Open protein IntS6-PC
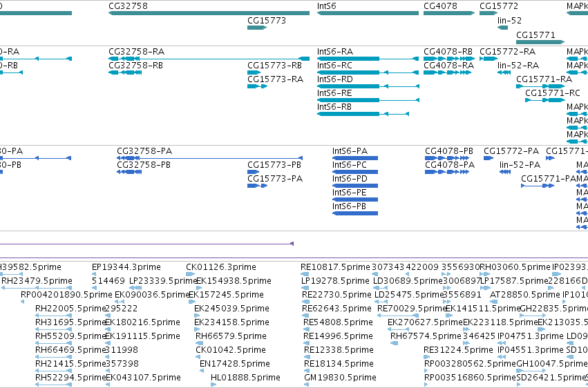This screenshot has width=588, height=388. coord(349,165)
